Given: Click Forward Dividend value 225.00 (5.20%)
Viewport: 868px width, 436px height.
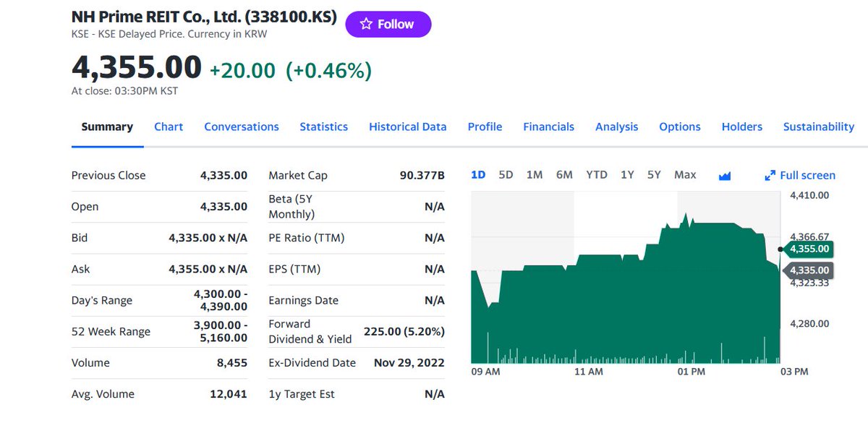Looking at the screenshot, I should click(404, 331).
